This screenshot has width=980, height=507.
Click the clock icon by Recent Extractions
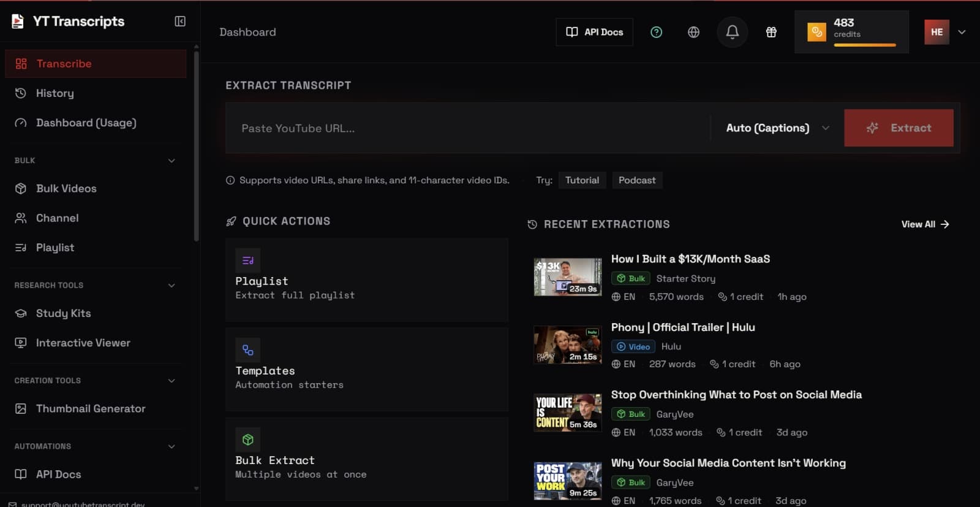[532, 224]
